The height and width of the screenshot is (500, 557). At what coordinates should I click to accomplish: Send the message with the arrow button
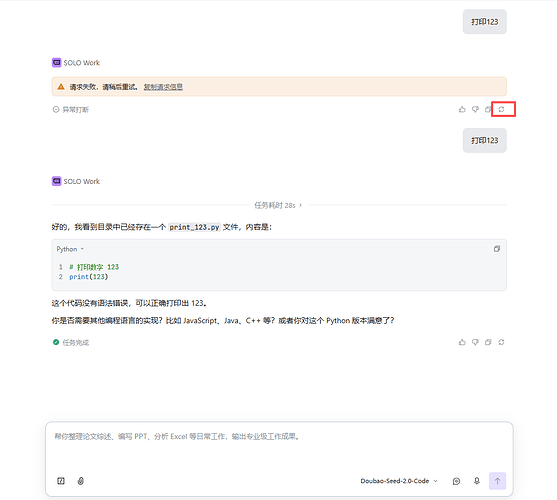pos(497,481)
